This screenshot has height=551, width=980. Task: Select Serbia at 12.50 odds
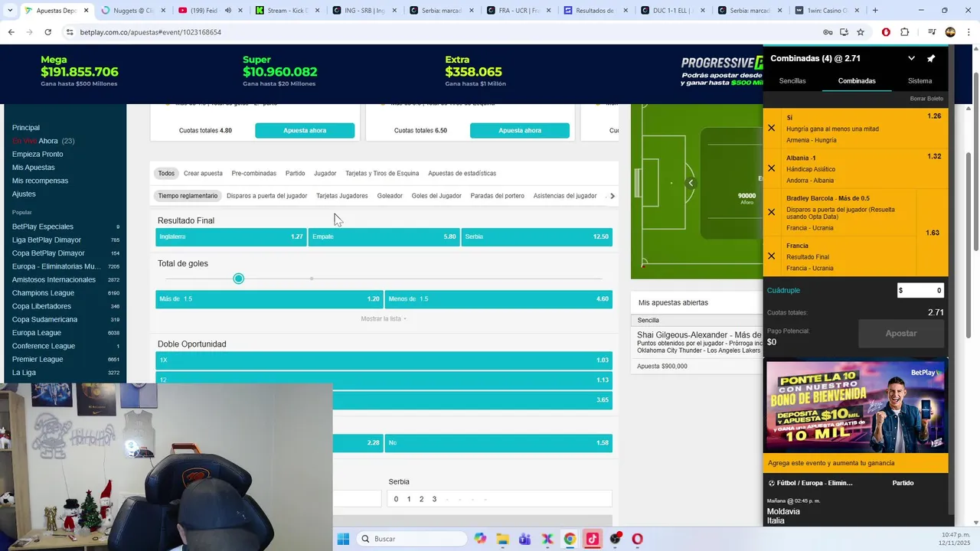click(x=537, y=236)
